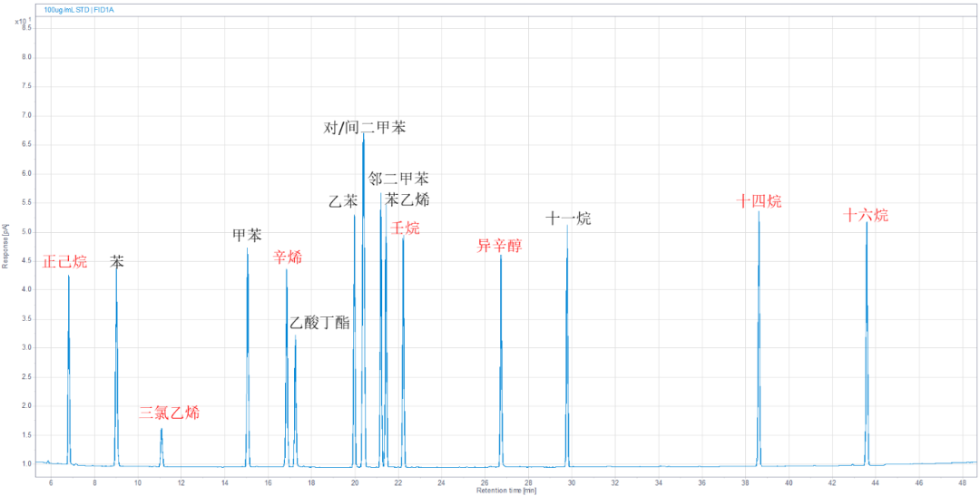Select the 乙苯 peak label

tap(343, 201)
